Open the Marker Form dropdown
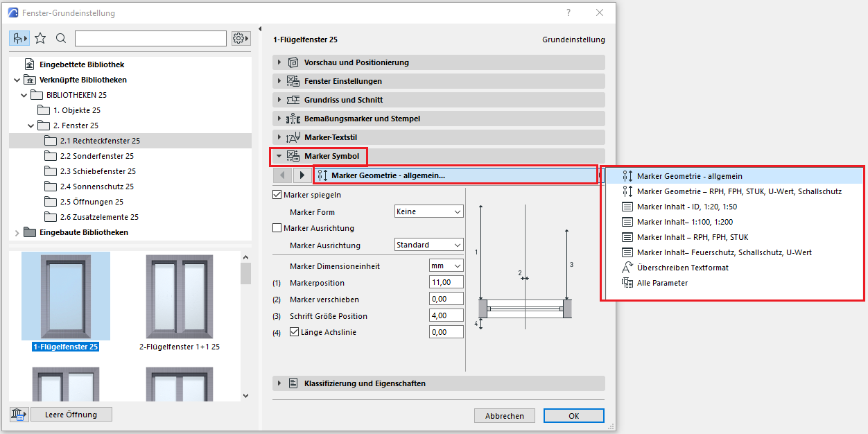This screenshot has height=434, width=868. pyautogui.click(x=428, y=211)
